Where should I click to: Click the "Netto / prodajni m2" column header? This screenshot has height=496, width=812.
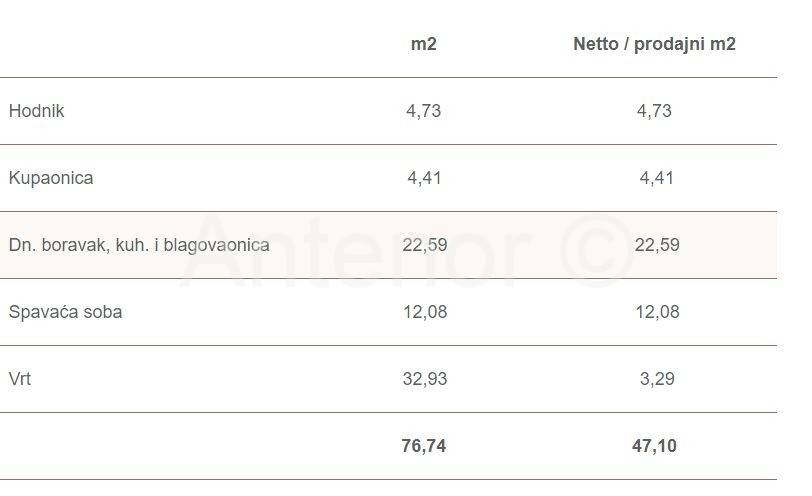(654, 44)
